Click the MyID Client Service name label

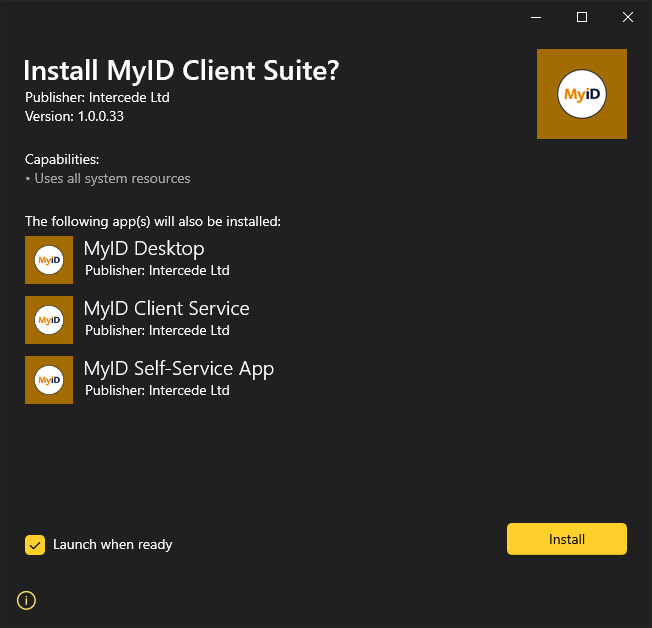click(166, 309)
